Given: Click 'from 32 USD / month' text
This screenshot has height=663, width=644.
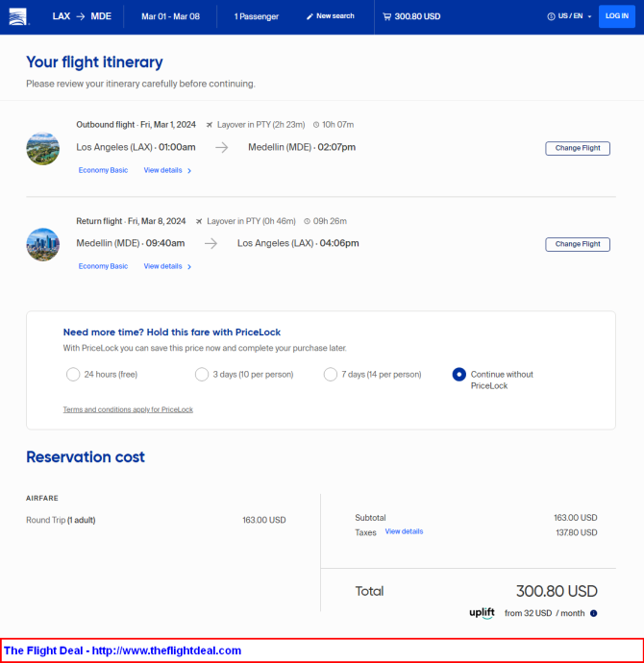Looking at the screenshot, I should tap(545, 613).
